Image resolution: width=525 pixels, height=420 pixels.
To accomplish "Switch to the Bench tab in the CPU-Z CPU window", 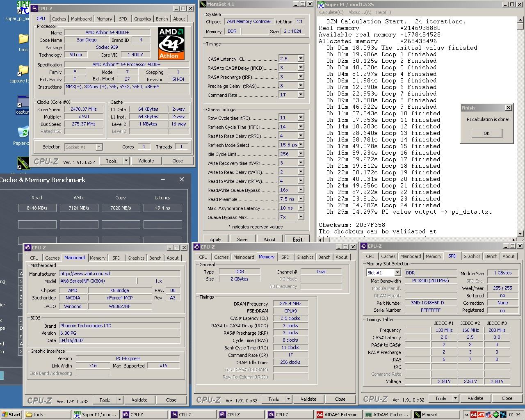I will coord(162,19).
